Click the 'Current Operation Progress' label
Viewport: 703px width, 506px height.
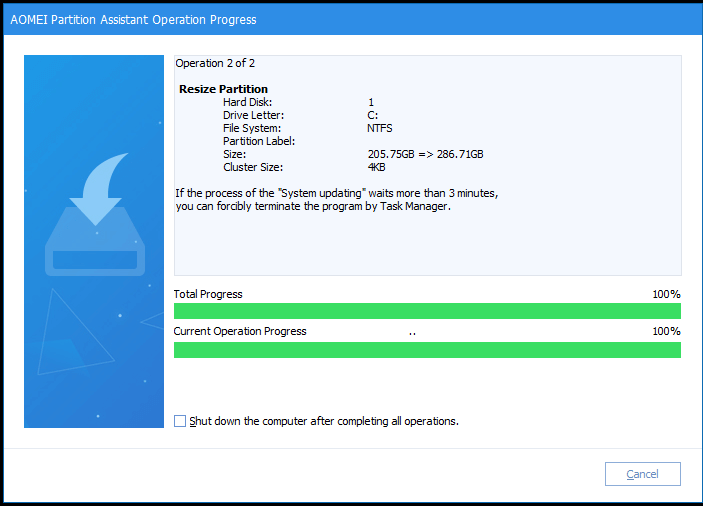pyautogui.click(x=240, y=331)
